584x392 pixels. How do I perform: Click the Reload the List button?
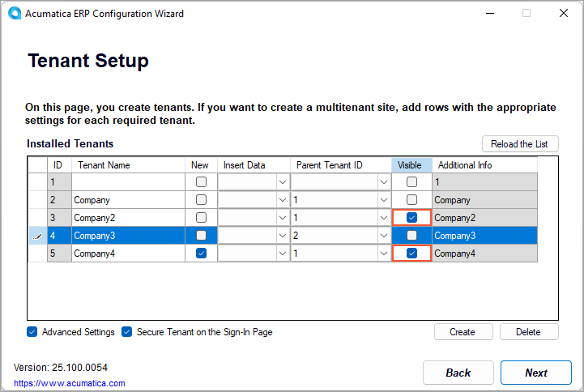pos(520,143)
